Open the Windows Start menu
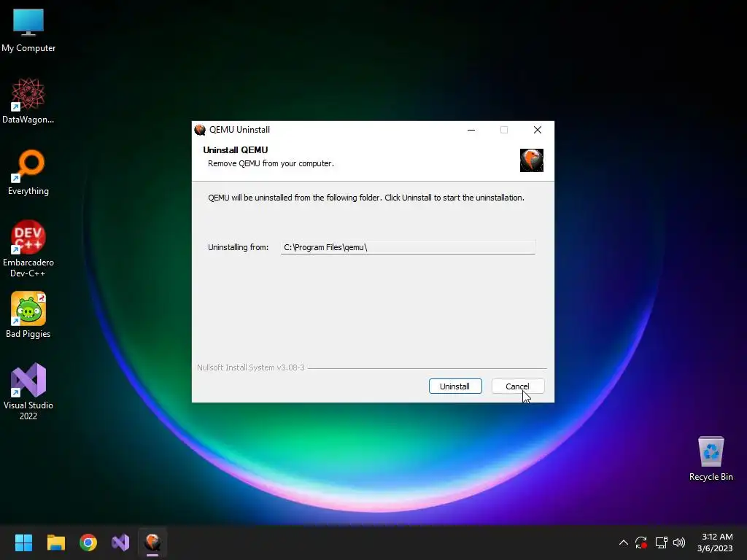 click(x=23, y=542)
